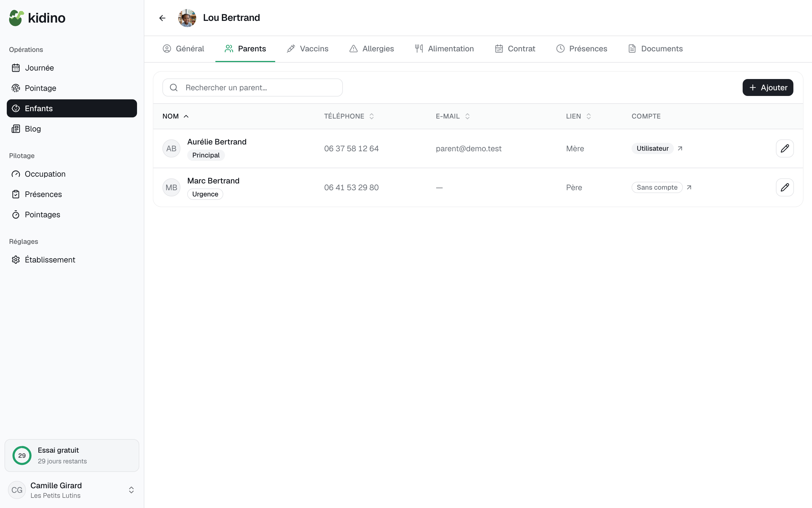Screen dimensions: 812x508
Task: Expand the Camille Girard account switcher
Action: (x=72, y=490)
